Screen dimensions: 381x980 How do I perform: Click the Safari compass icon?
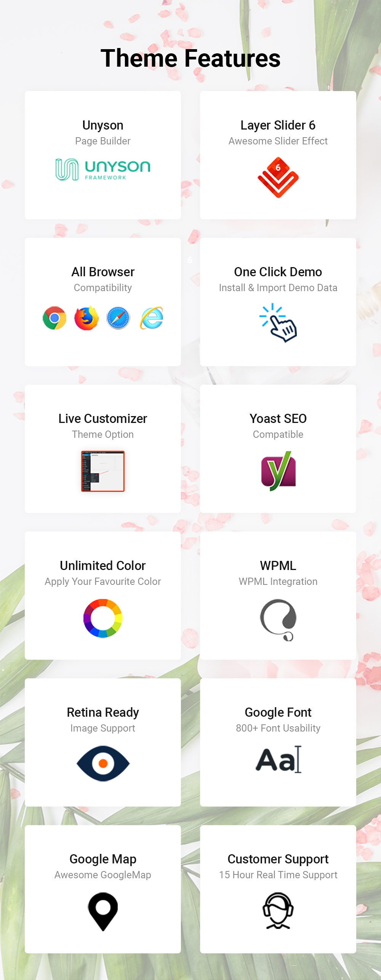click(118, 318)
